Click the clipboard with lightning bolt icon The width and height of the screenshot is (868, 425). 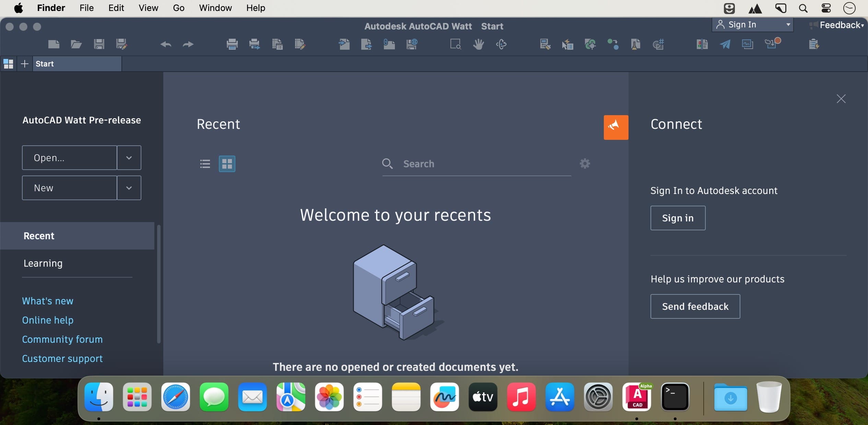click(x=814, y=44)
